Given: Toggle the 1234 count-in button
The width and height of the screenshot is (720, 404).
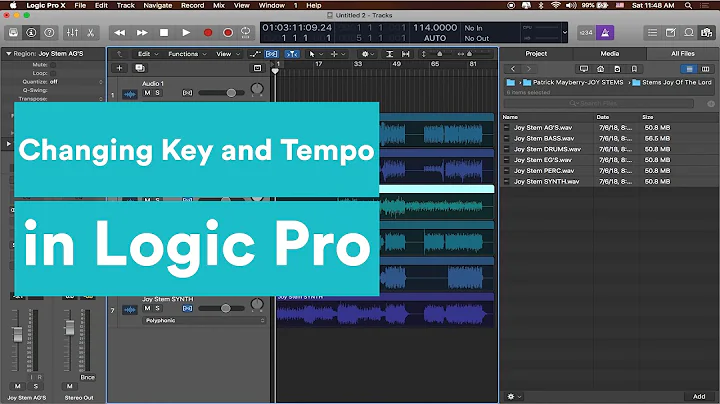Looking at the screenshot, I should pyautogui.click(x=586, y=33).
